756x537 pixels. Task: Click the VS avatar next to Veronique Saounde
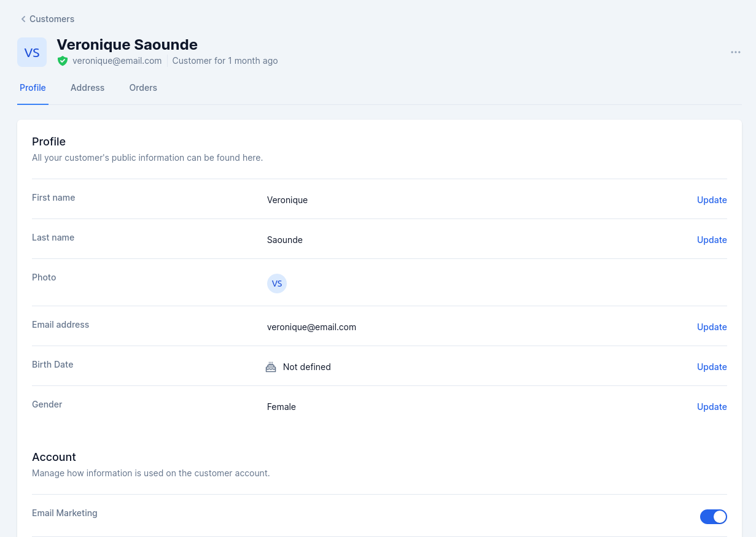coord(32,52)
